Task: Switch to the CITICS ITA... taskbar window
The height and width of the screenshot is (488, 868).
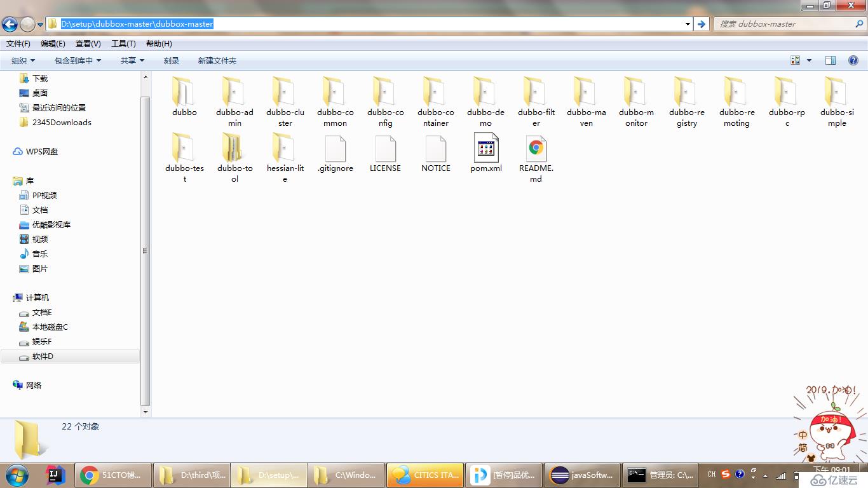Action: [x=425, y=475]
